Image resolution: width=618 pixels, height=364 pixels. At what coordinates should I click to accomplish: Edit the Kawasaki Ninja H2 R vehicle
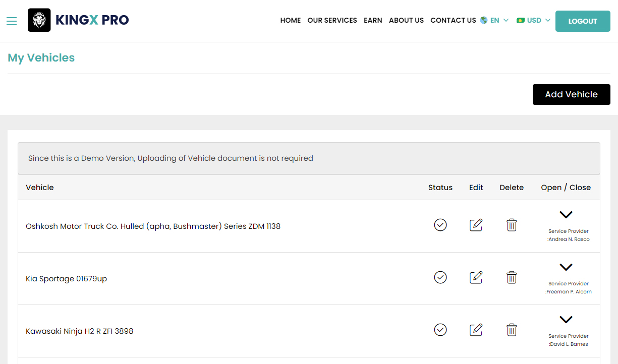476,330
